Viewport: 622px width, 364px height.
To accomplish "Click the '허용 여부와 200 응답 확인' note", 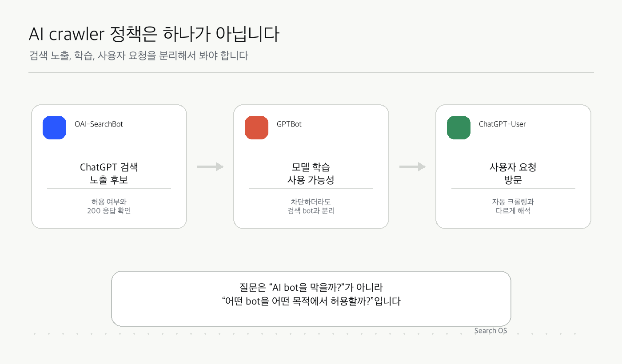I will (x=109, y=206).
